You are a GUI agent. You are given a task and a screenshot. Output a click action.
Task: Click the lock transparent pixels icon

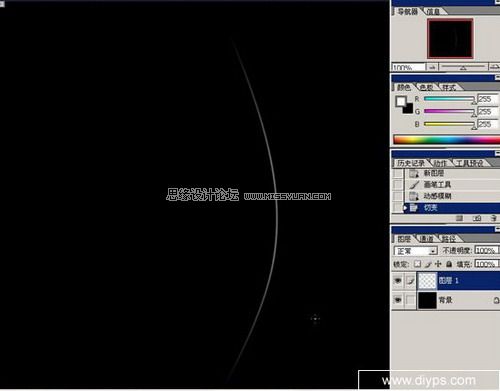click(417, 264)
